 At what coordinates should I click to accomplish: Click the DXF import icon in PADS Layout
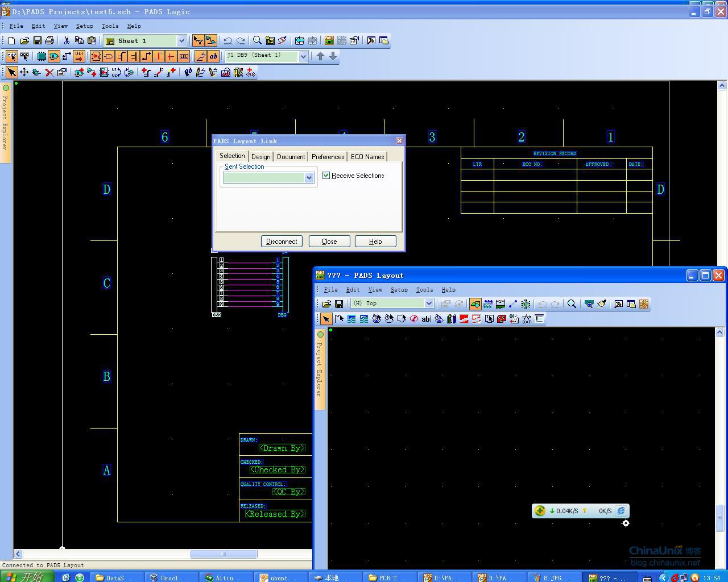coord(527,319)
